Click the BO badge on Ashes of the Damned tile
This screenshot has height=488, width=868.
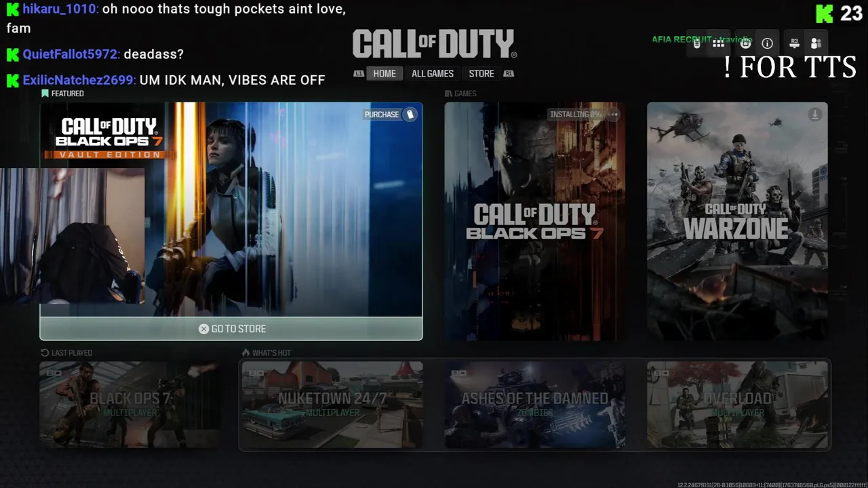click(459, 373)
